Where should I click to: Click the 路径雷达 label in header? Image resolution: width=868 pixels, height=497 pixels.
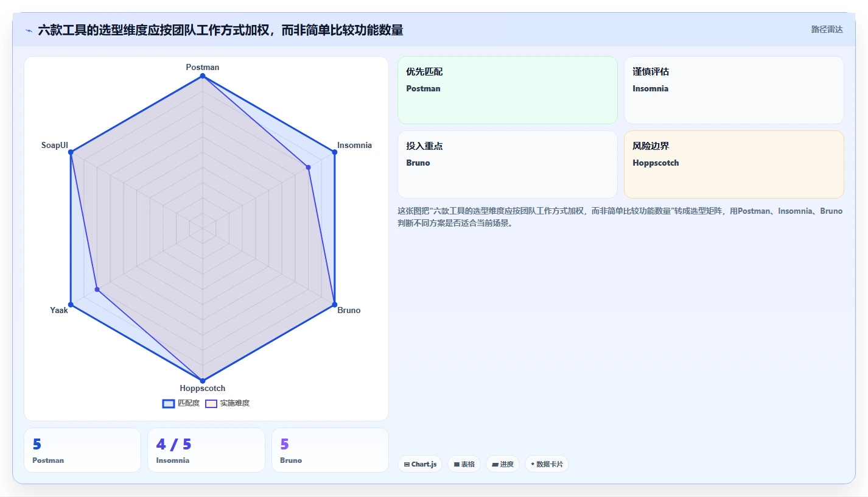(x=827, y=29)
